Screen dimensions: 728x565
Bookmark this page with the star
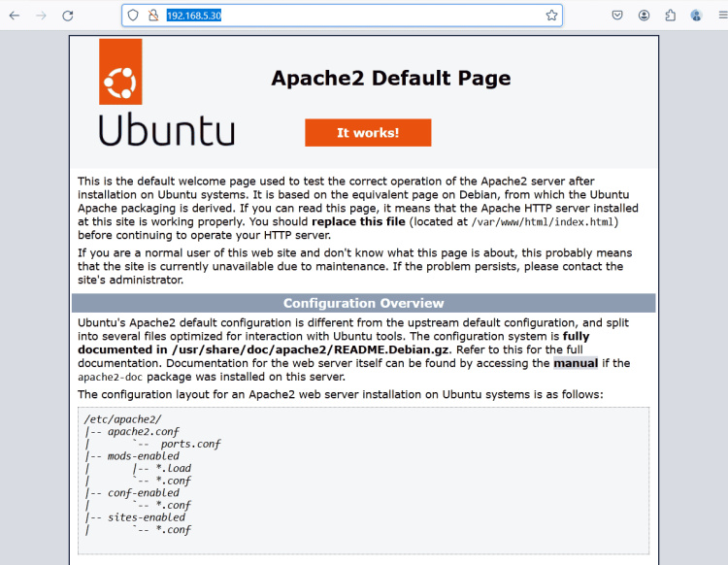[x=551, y=16]
